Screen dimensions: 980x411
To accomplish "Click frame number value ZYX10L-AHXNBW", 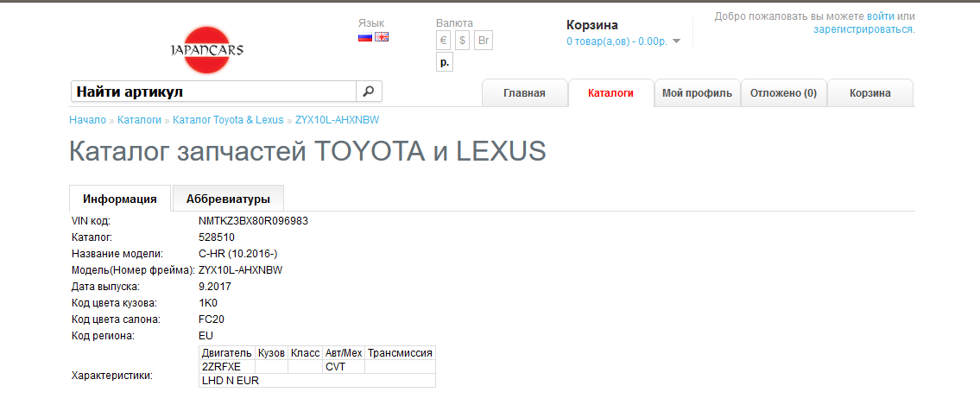I will tap(240, 270).
